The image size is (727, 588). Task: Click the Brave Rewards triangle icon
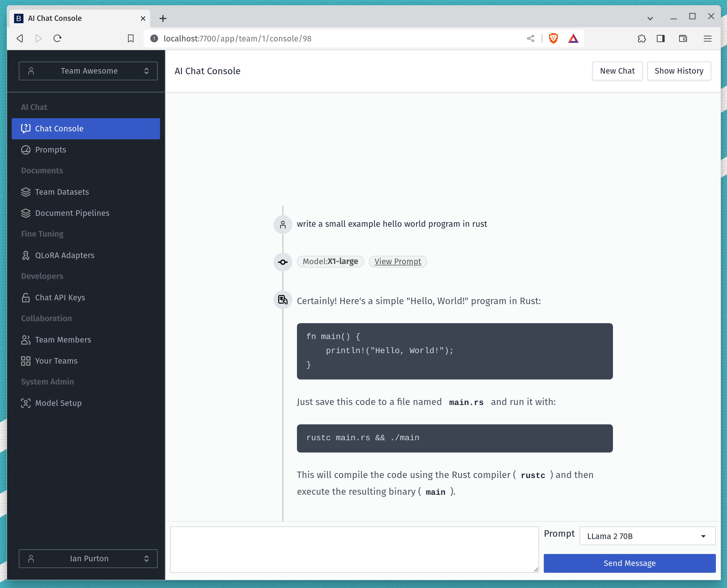573,38
